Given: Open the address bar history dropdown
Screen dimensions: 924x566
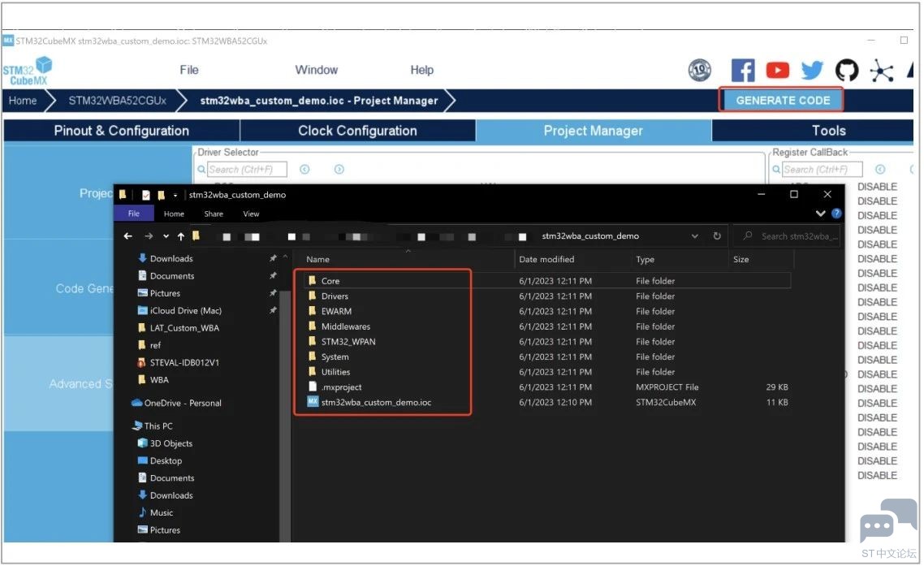Looking at the screenshot, I should pos(695,236).
